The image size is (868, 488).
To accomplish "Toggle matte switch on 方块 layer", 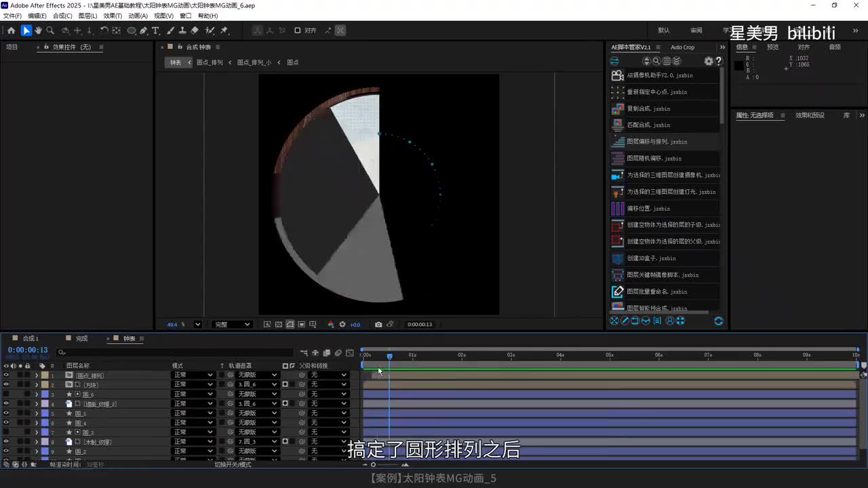I will [x=285, y=384].
